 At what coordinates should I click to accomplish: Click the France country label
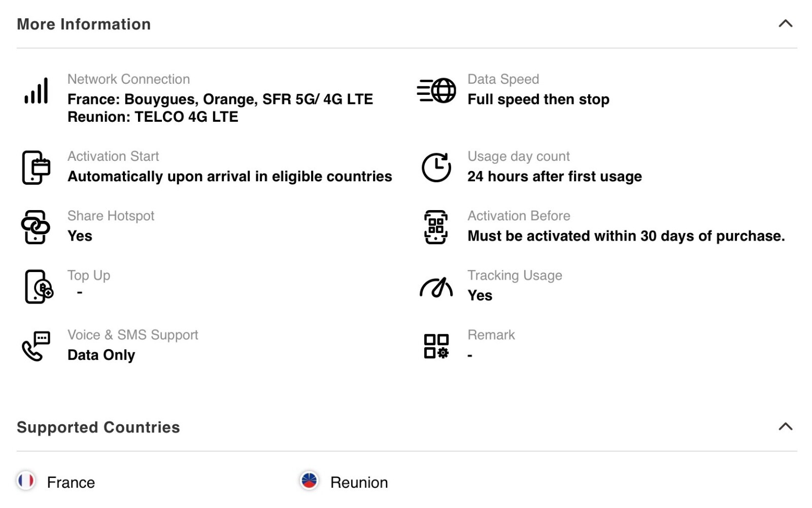point(71,482)
